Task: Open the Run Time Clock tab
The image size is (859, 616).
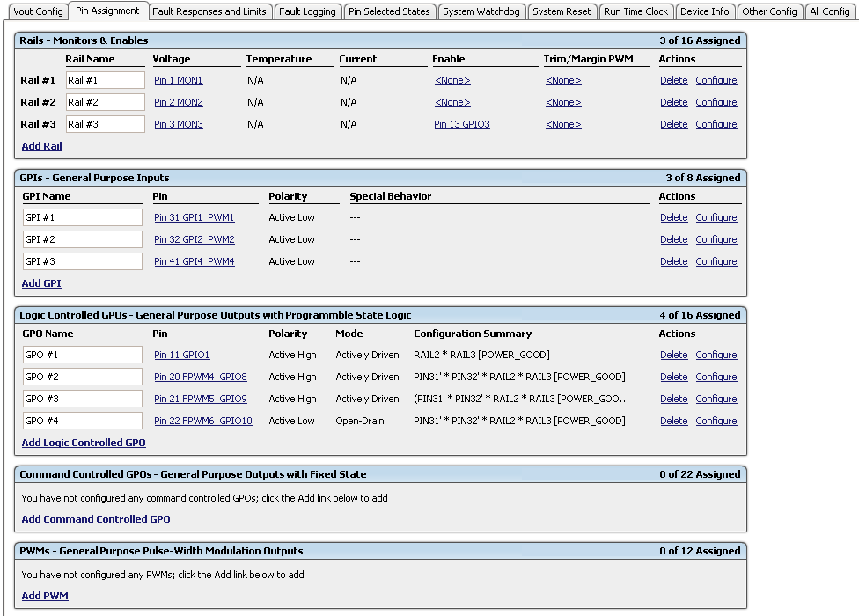Action: (x=636, y=11)
